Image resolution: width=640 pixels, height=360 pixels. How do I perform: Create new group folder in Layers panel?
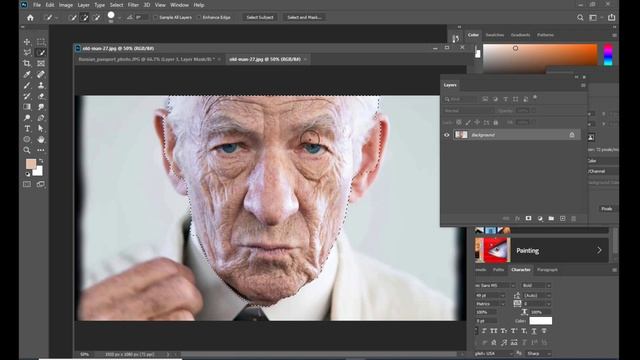(551, 219)
